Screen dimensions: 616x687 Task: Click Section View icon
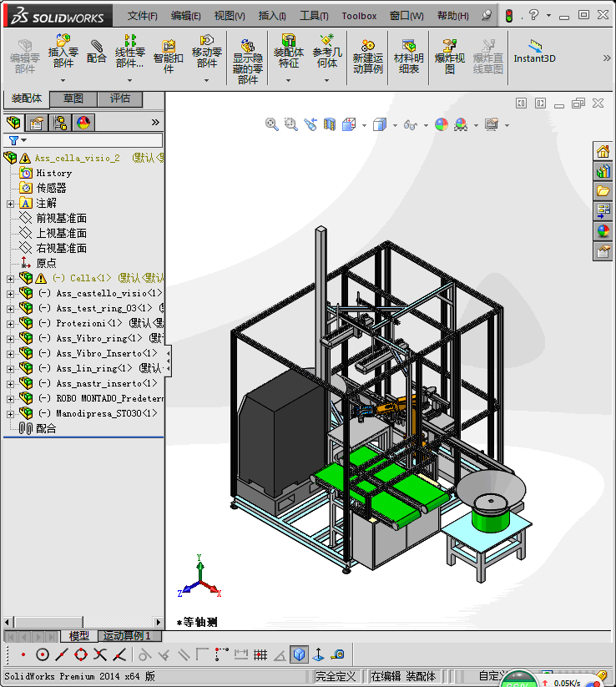coord(330,124)
